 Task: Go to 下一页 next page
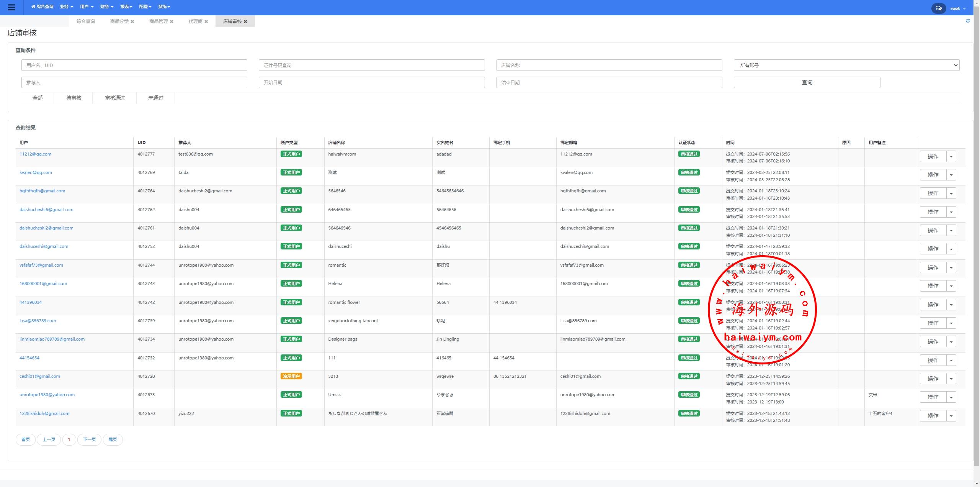coord(89,439)
